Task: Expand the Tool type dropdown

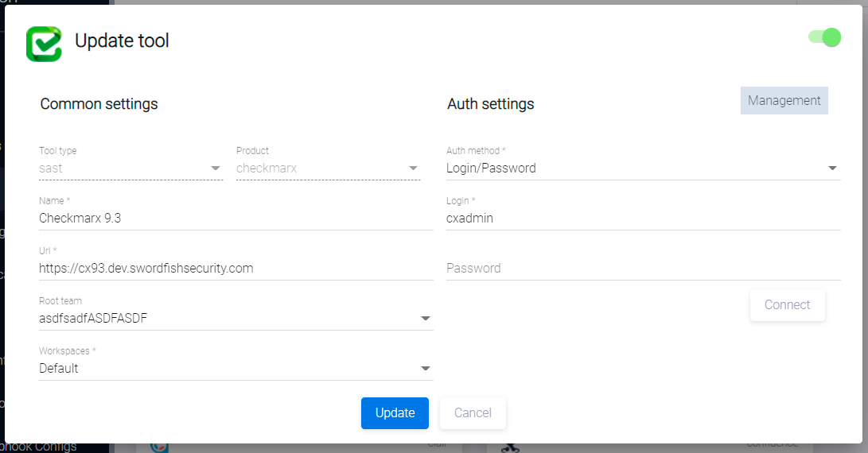Action: click(215, 168)
